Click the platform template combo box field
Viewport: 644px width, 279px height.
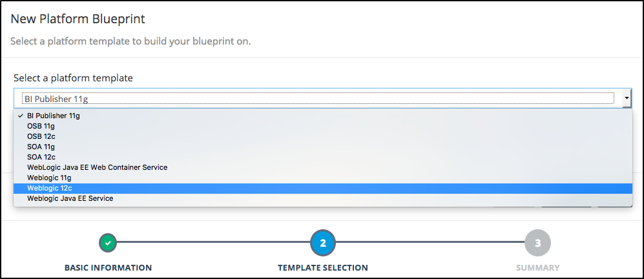(318, 98)
